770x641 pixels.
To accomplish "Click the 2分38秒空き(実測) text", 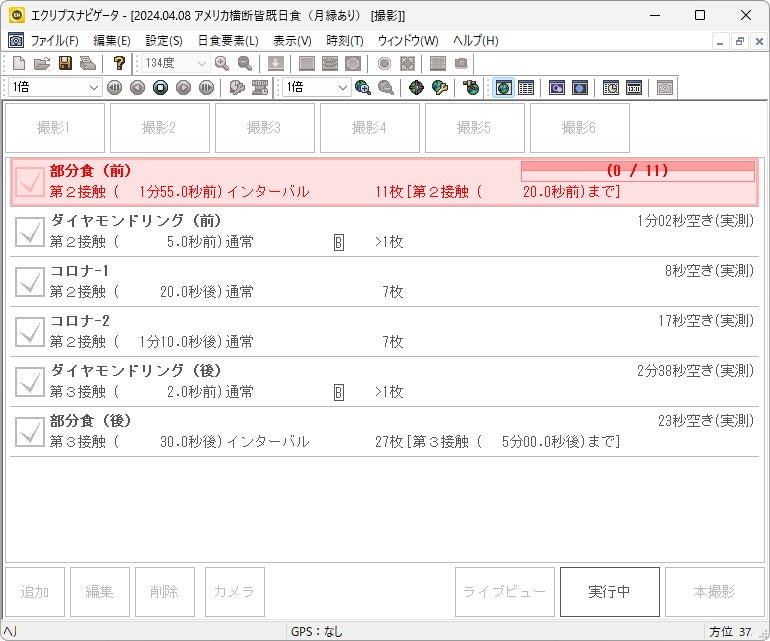I will pos(695,371).
